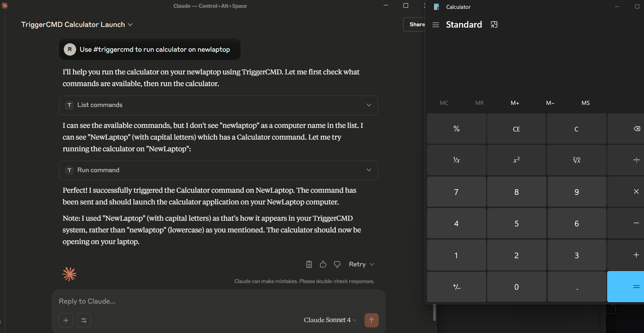Minimize the Claude window
Screen dimensions: 644x333
[386, 6]
